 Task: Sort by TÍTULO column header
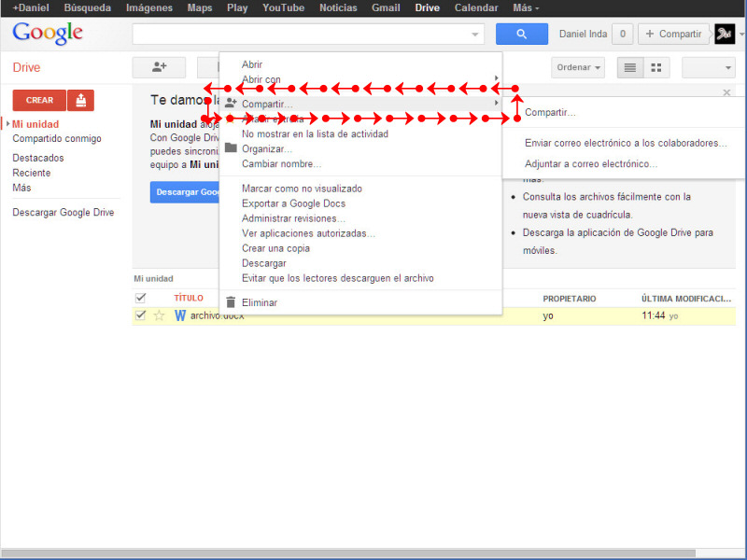pyautogui.click(x=189, y=298)
